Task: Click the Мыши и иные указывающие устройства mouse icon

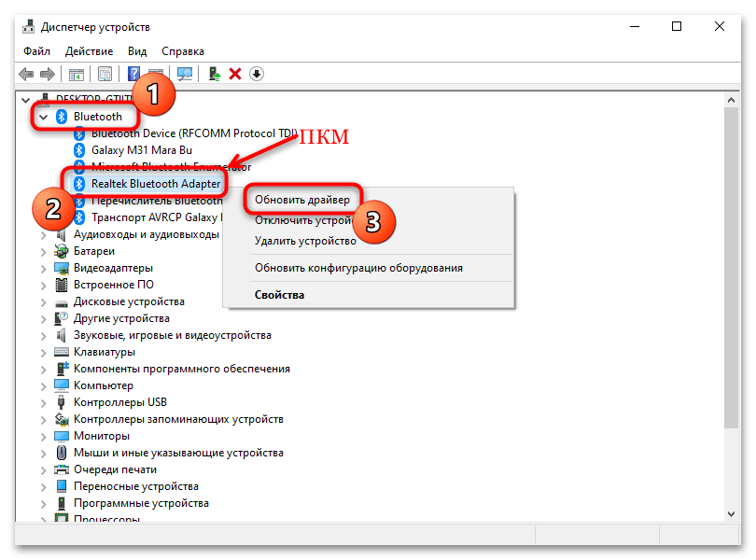Action: pyautogui.click(x=62, y=453)
